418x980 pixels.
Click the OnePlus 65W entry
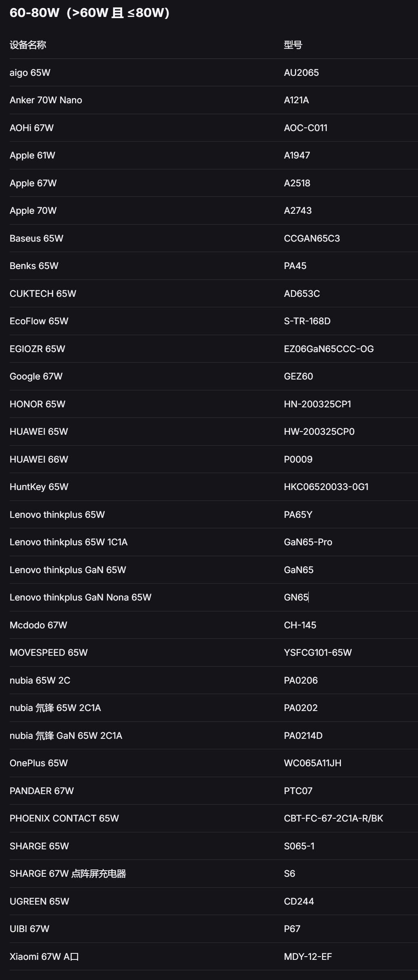click(x=39, y=763)
